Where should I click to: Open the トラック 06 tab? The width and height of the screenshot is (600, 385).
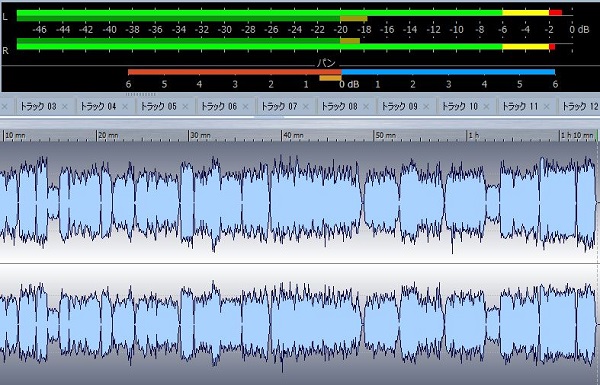(x=219, y=106)
